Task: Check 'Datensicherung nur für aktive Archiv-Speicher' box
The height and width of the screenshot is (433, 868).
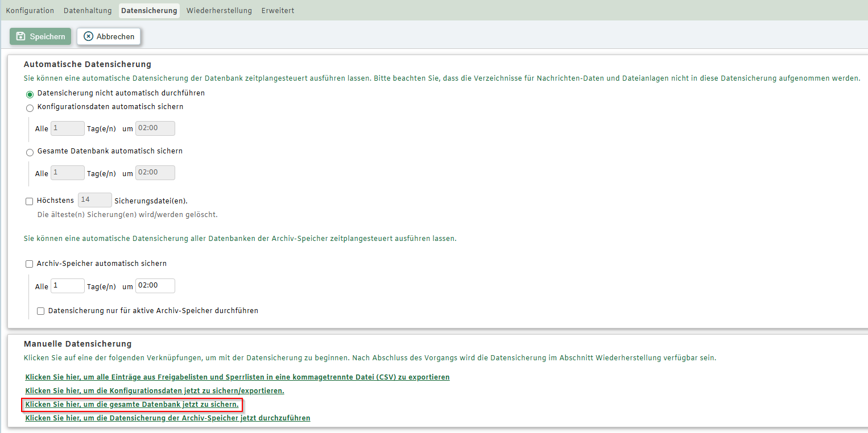Action: 41,311
